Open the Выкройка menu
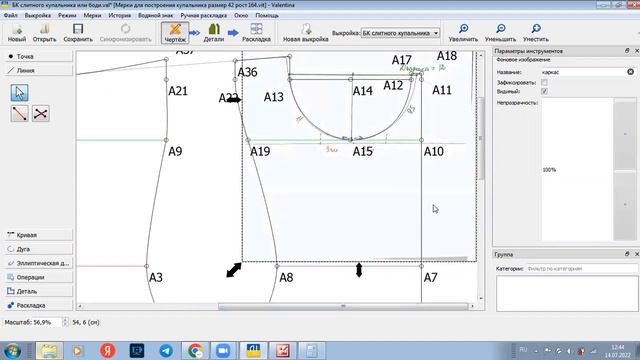The width and height of the screenshot is (640, 360). pos(38,15)
